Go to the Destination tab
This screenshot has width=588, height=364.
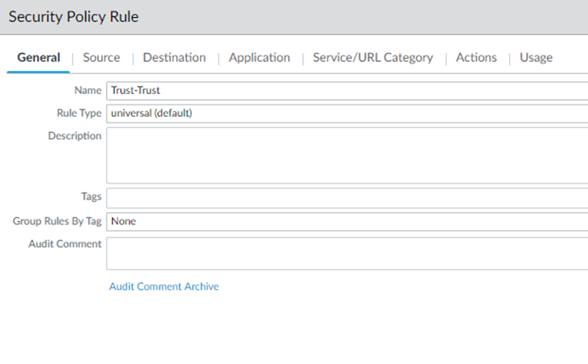pos(174,57)
